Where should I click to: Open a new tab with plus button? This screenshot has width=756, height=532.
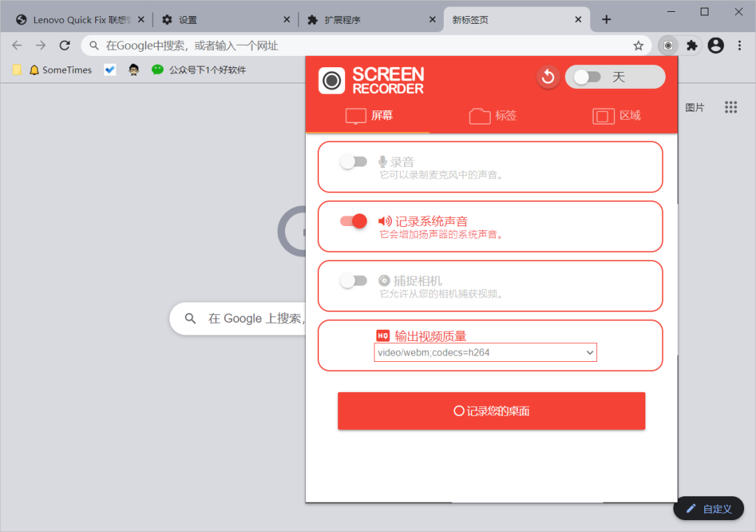tap(606, 20)
